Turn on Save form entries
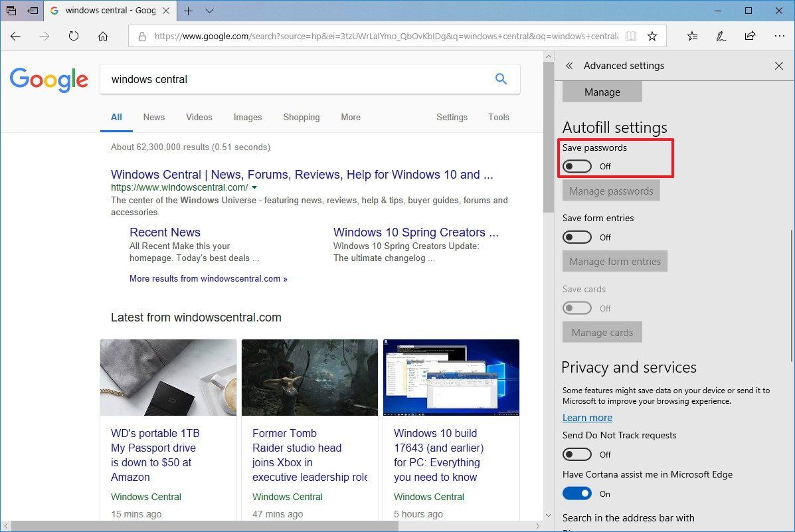 [576, 237]
